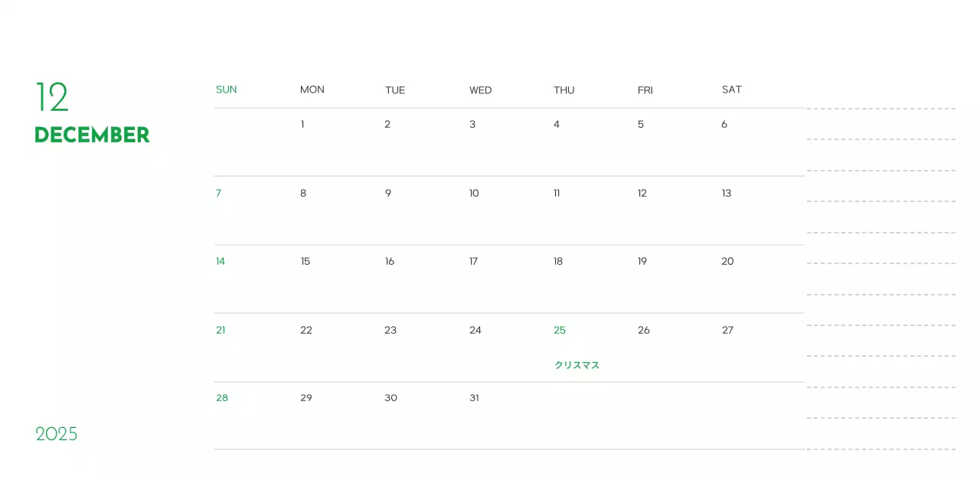The width and height of the screenshot is (980, 480).
Task: Click the MON column header
Action: pyautogui.click(x=312, y=90)
